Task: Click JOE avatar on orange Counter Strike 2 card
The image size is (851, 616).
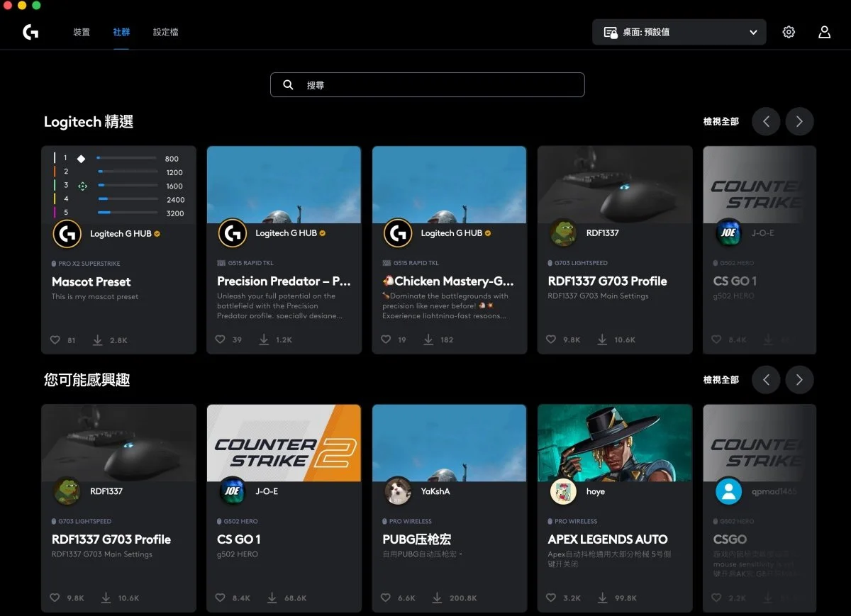Action: [x=233, y=491]
